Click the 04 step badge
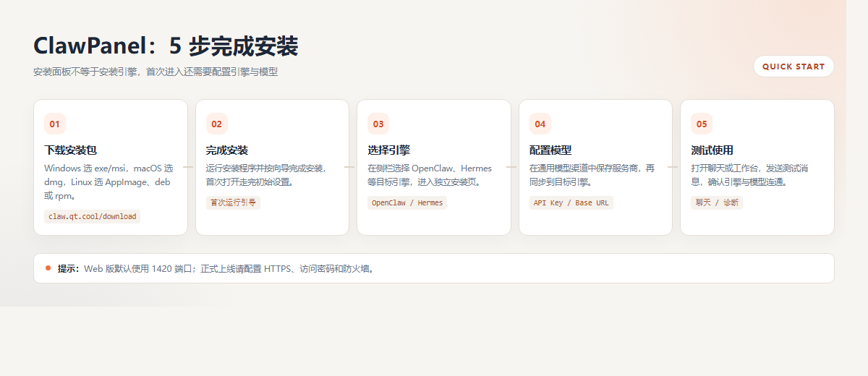The image size is (868, 376). coord(540,124)
